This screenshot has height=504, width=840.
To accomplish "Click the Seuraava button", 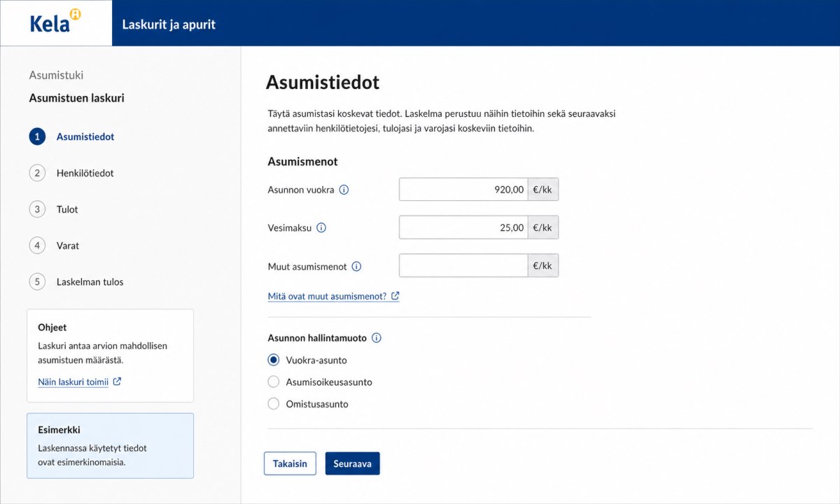I will coord(352,463).
